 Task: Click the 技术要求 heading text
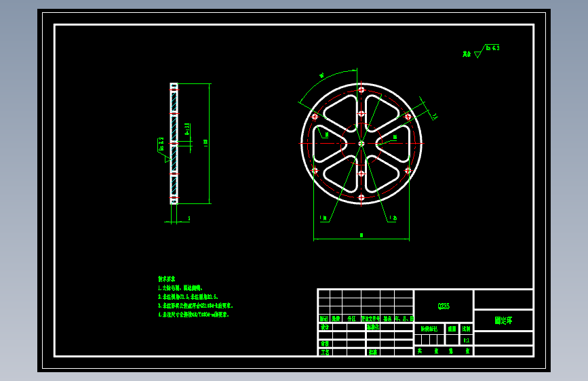pos(167,279)
